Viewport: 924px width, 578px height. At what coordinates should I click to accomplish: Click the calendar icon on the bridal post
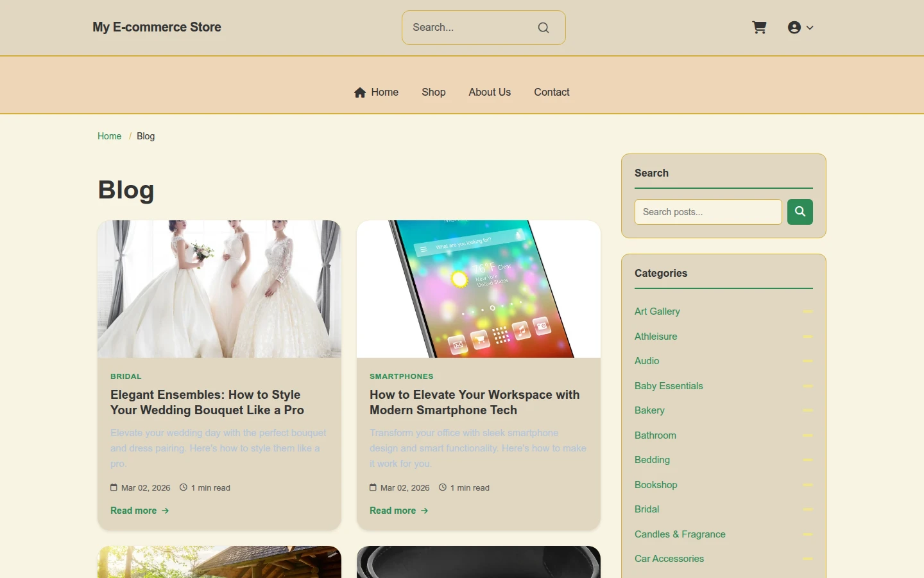(114, 487)
